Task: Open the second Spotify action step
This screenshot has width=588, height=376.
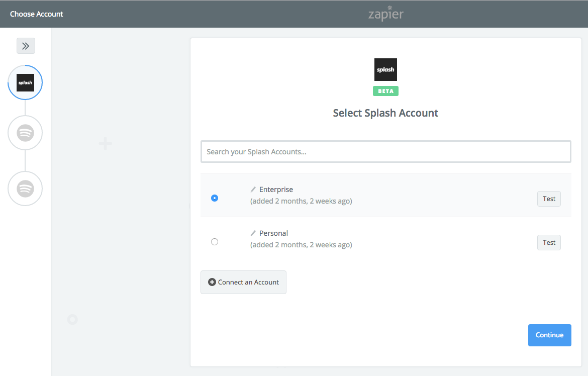Action: click(x=25, y=189)
